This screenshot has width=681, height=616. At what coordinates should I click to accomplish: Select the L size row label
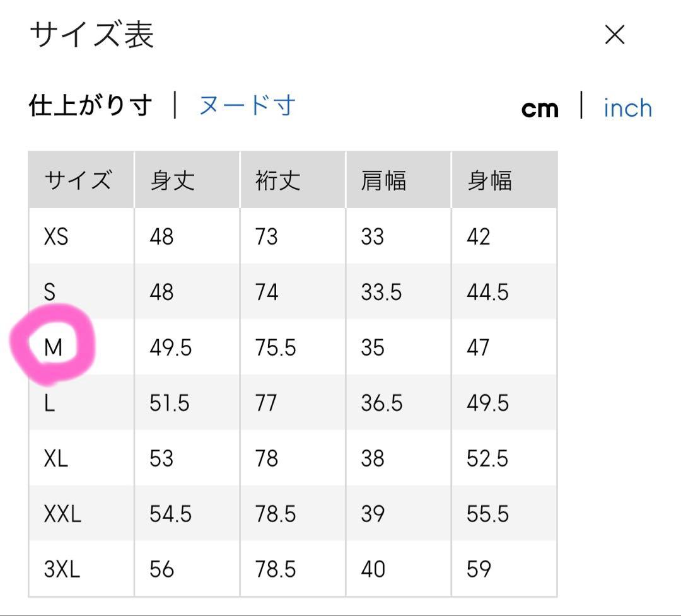tap(49, 404)
